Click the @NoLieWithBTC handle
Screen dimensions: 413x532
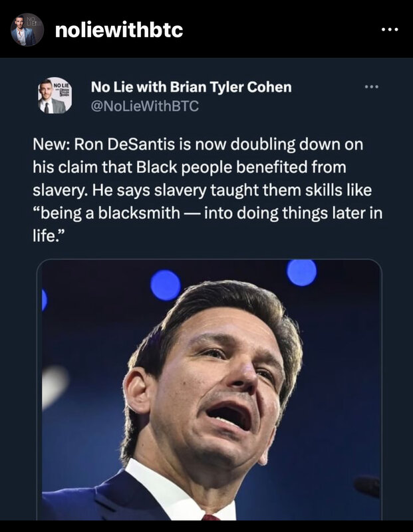[144, 104]
